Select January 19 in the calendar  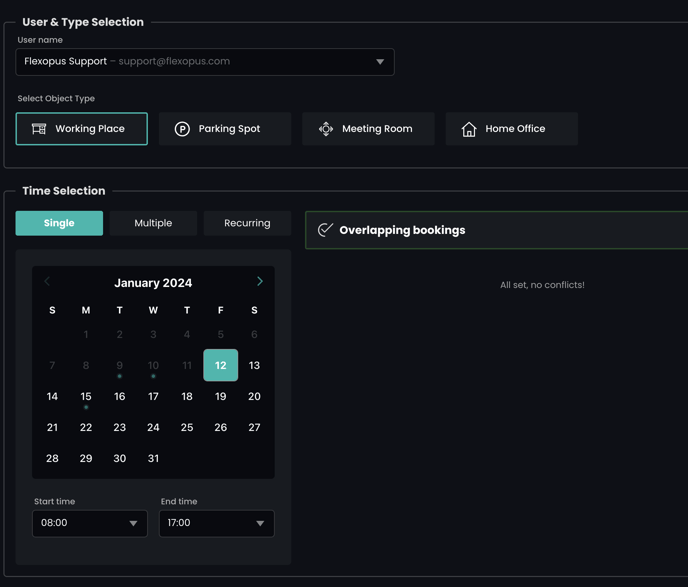[221, 396]
